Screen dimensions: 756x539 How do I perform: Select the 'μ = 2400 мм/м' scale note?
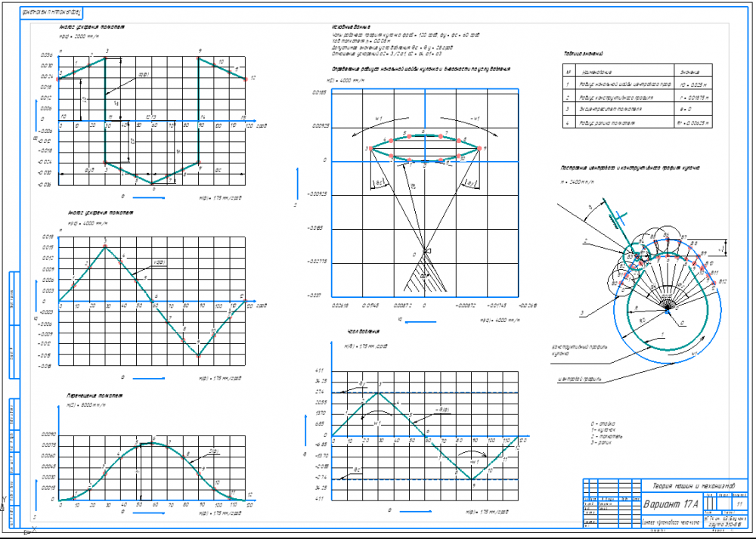576,182
